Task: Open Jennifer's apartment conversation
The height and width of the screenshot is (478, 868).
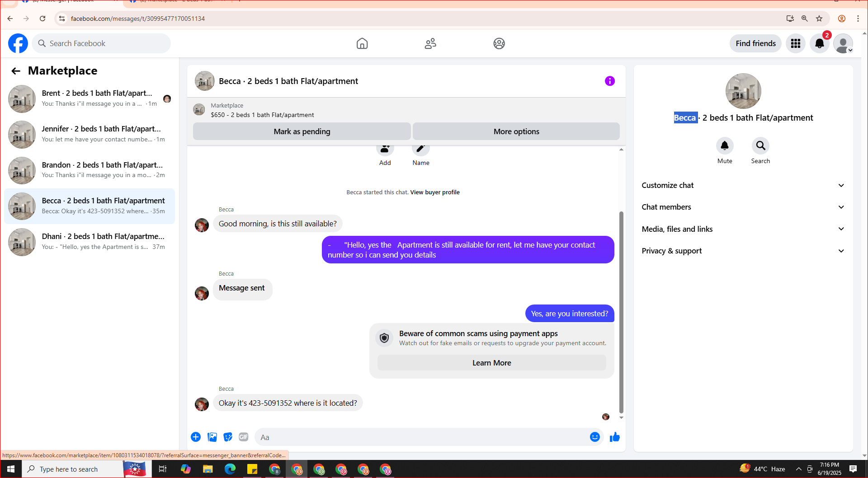Action: [90, 134]
